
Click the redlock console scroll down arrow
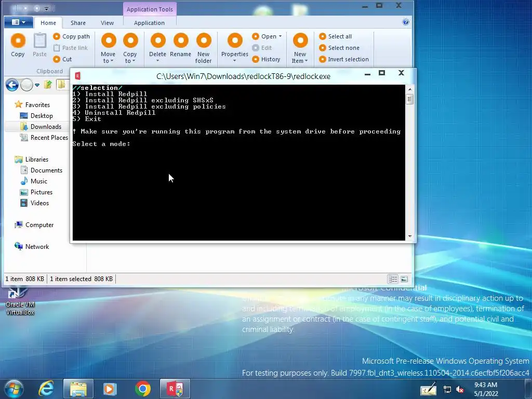(x=410, y=236)
